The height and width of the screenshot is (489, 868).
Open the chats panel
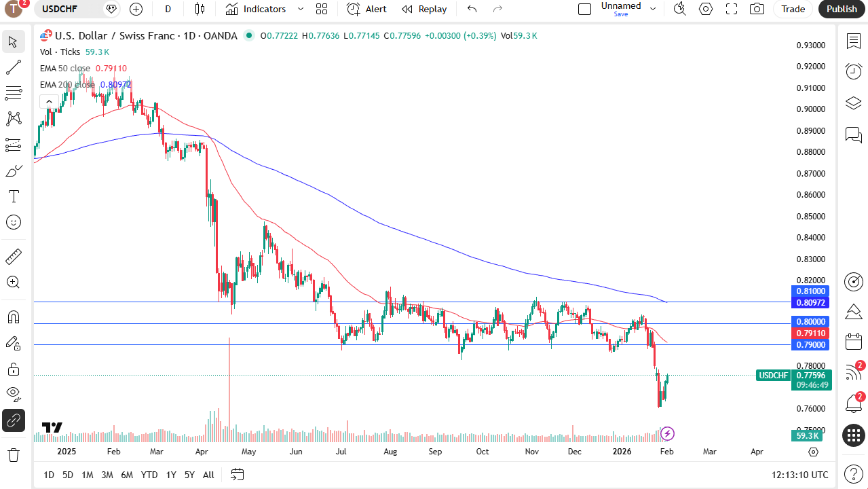(854, 134)
